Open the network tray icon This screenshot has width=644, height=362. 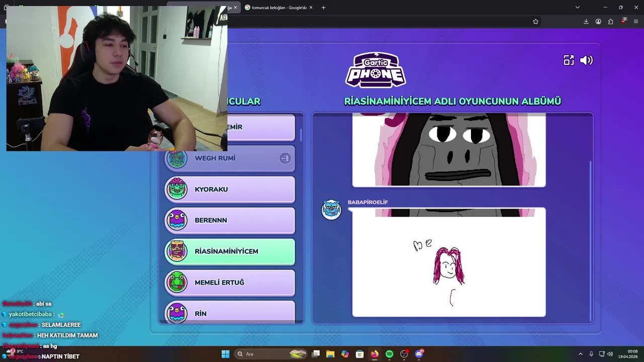click(602, 354)
